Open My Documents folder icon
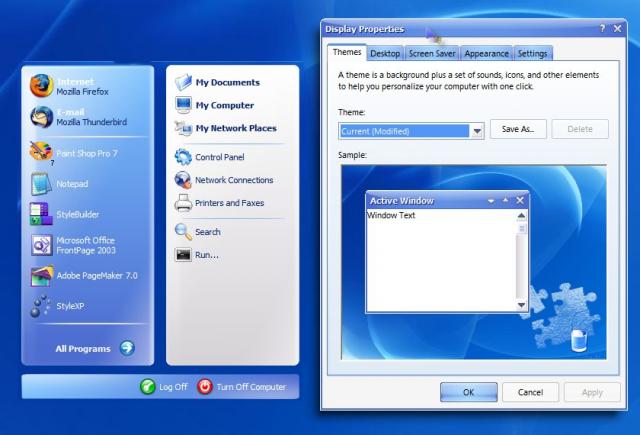This screenshot has height=435, width=640. 183,82
